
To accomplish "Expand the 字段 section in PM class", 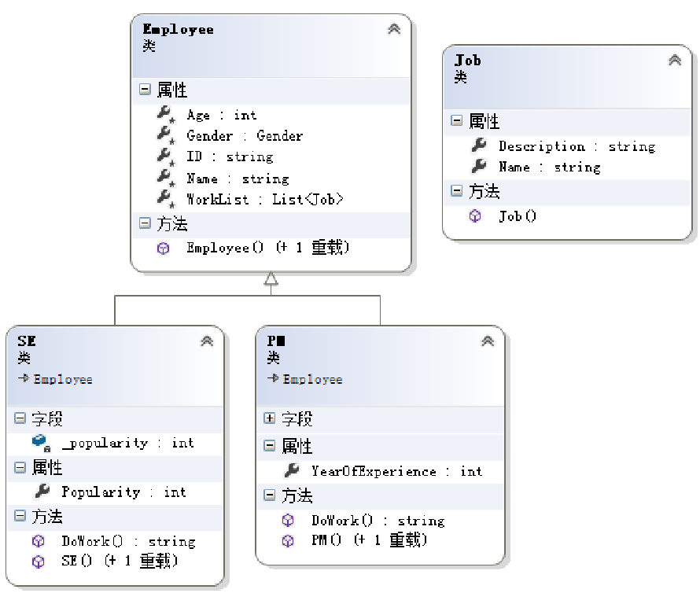I will pyautogui.click(x=270, y=419).
